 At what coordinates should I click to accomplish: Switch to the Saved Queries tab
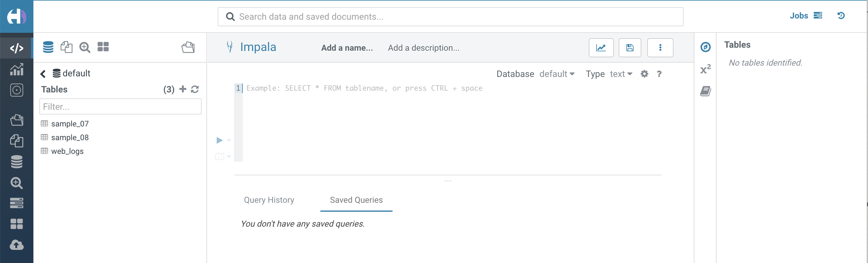(x=356, y=200)
